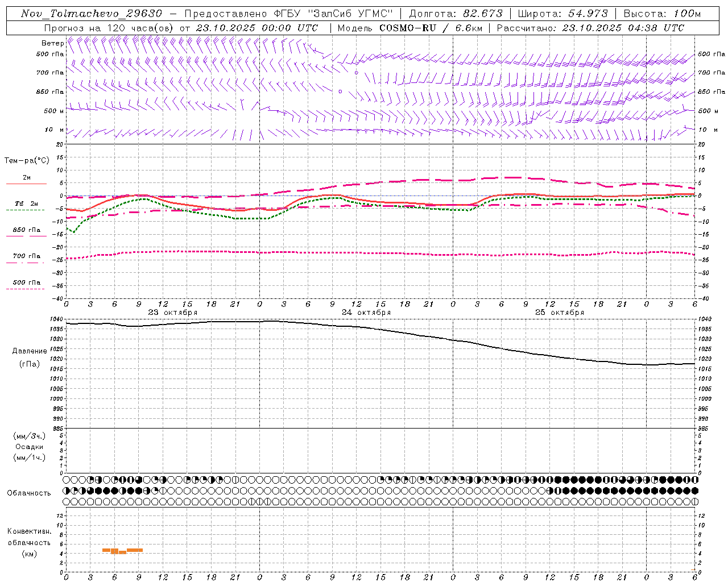
Task: Click the "Осадки" precipitation panel label
Action: pyautogui.click(x=30, y=447)
